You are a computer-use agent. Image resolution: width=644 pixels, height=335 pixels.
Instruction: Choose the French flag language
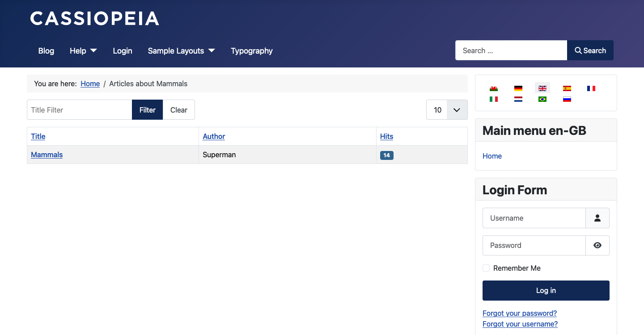[591, 88]
